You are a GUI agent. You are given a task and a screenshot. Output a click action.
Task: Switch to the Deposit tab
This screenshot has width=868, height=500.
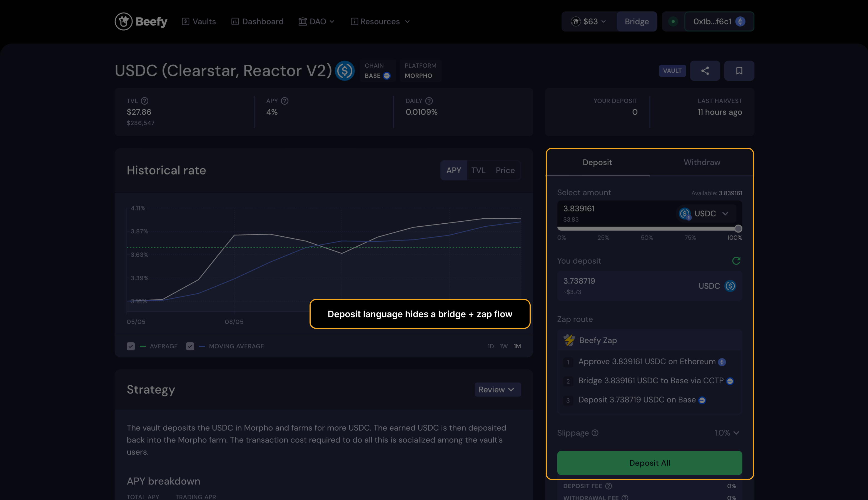[597, 162]
